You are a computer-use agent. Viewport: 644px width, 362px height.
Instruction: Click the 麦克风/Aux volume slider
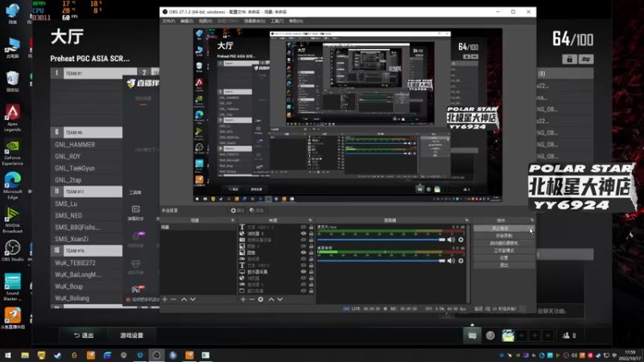coord(381,240)
